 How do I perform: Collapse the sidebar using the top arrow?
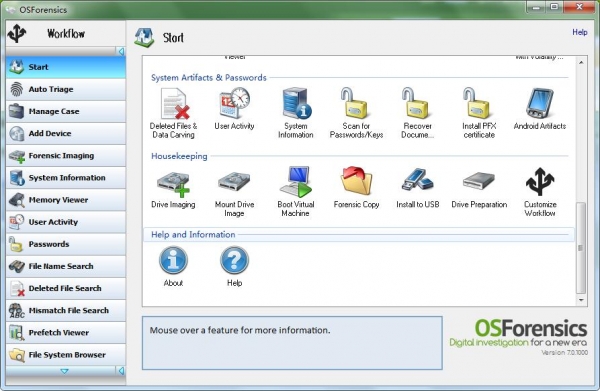click(x=121, y=51)
